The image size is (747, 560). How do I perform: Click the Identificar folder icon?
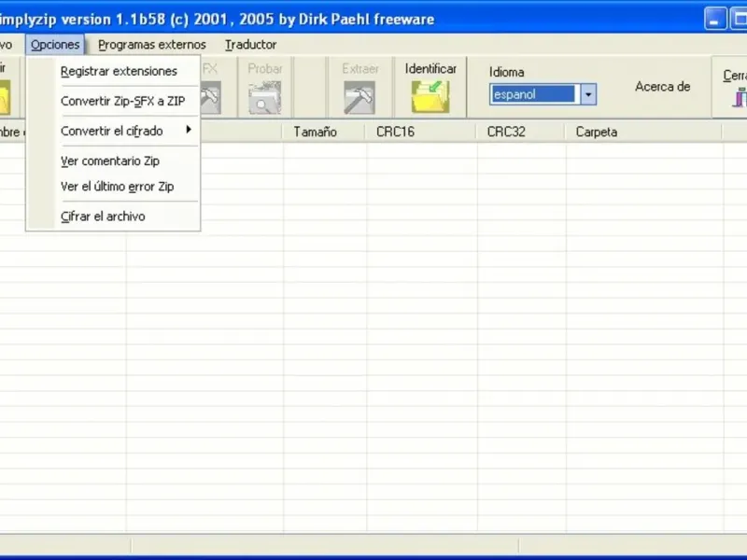click(x=430, y=97)
